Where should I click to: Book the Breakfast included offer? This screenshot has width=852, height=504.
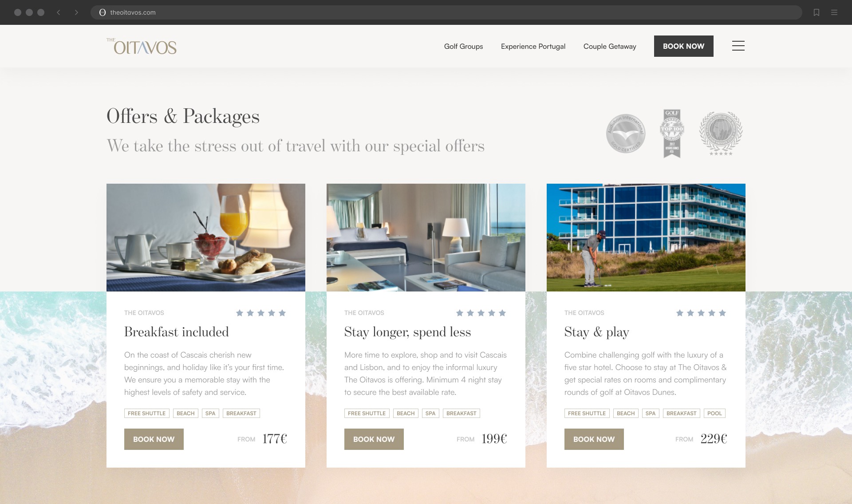click(154, 439)
